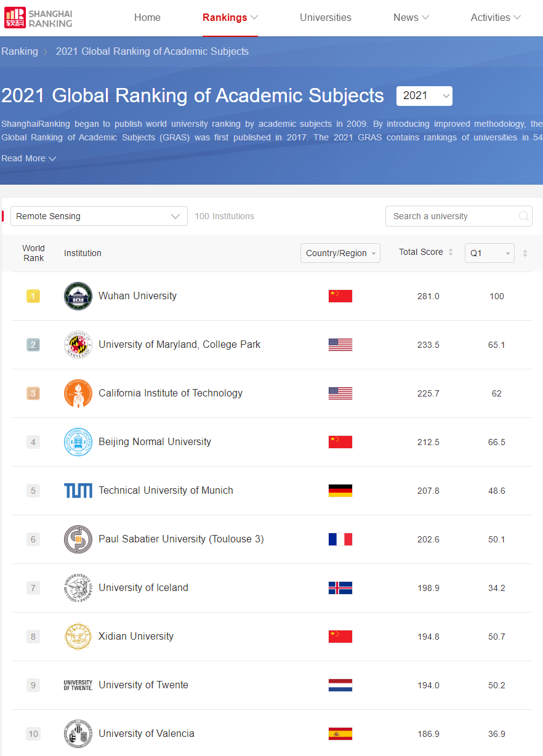Screen dimensions: 543x756
Task: Open the Universities page
Action: [326, 17]
